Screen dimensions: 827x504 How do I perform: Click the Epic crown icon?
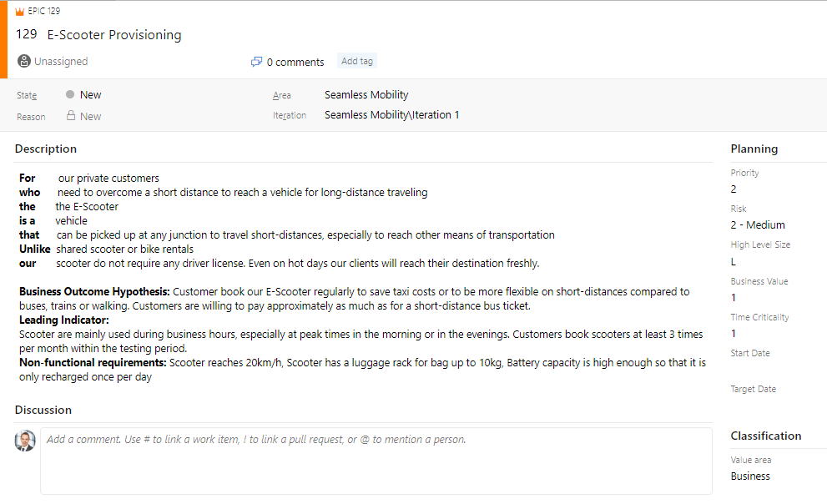click(19, 11)
